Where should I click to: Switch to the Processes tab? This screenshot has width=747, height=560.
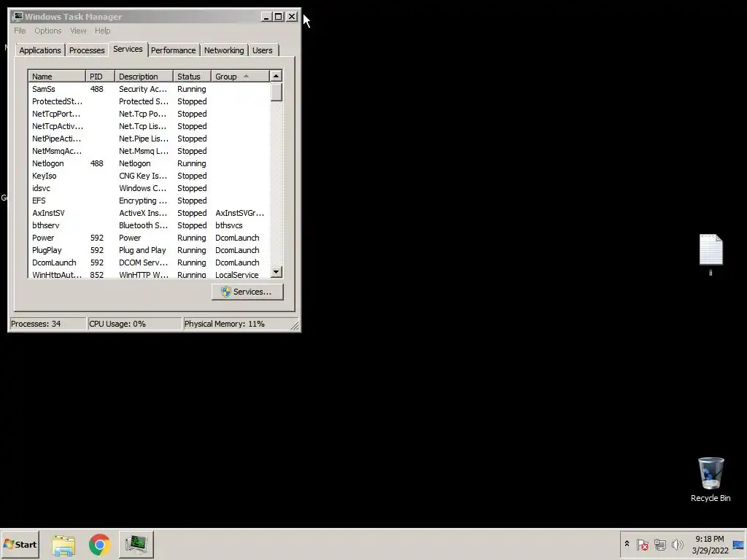(87, 50)
